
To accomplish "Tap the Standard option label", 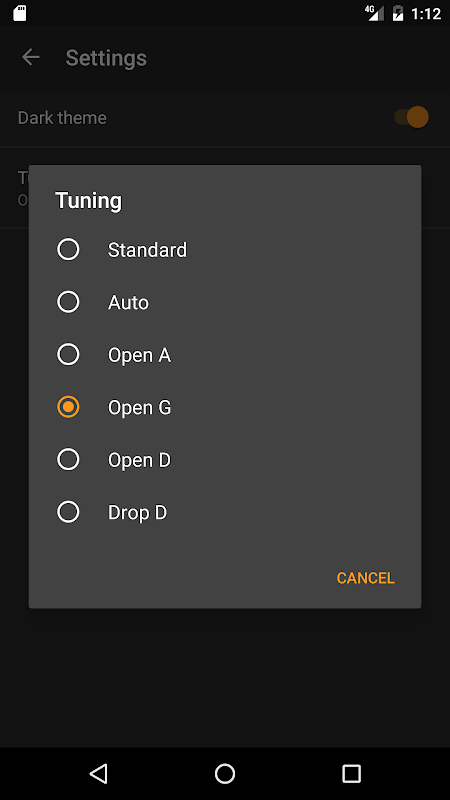I will pos(147,250).
